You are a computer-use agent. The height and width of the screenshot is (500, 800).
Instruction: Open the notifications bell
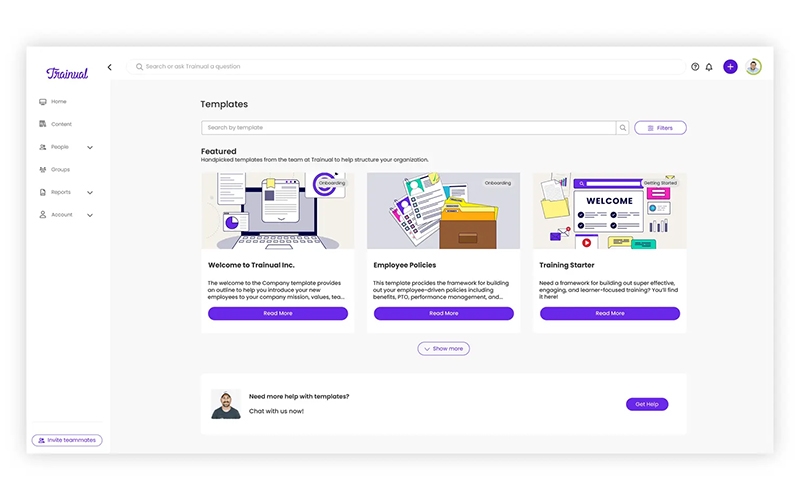[x=709, y=67]
